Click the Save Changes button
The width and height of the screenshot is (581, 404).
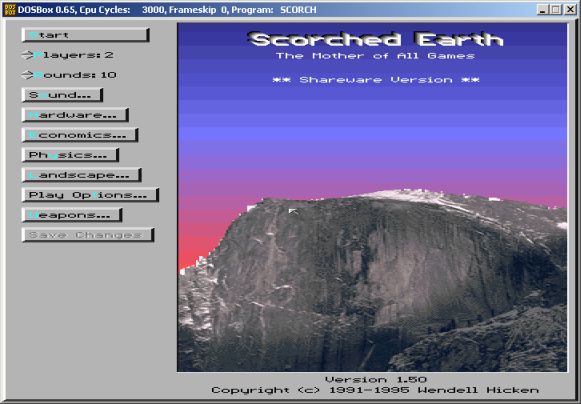(88, 235)
